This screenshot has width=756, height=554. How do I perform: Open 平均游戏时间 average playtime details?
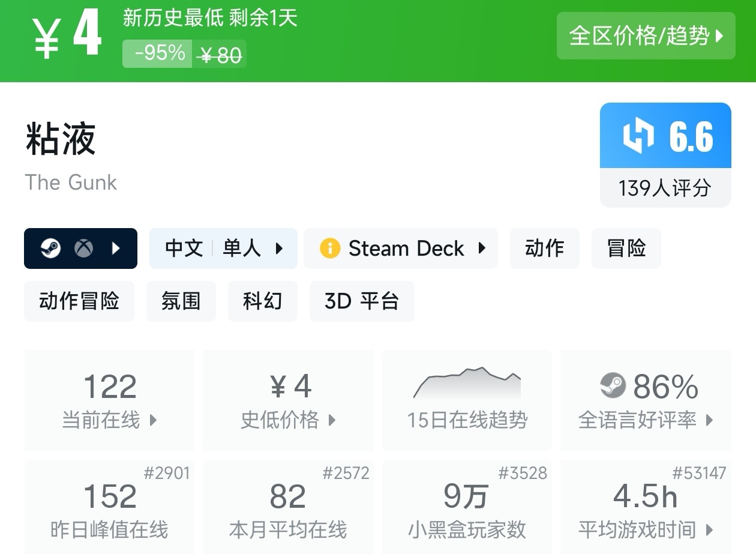[x=646, y=511]
